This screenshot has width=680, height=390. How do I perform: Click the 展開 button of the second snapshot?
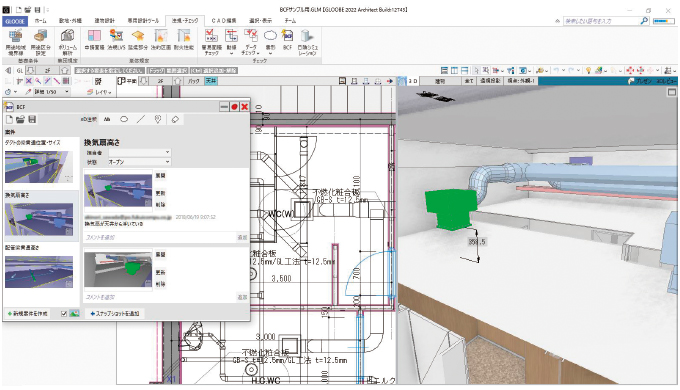(160, 255)
